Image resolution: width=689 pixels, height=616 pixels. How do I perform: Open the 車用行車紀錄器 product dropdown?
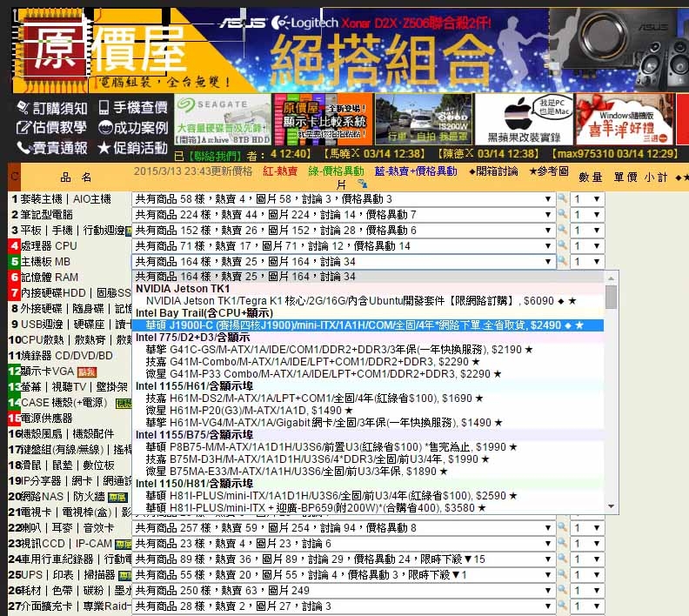click(x=344, y=559)
